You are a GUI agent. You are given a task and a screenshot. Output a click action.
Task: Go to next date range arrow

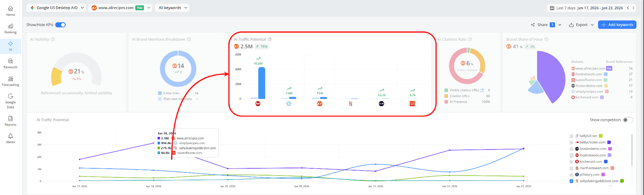[x=633, y=8]
